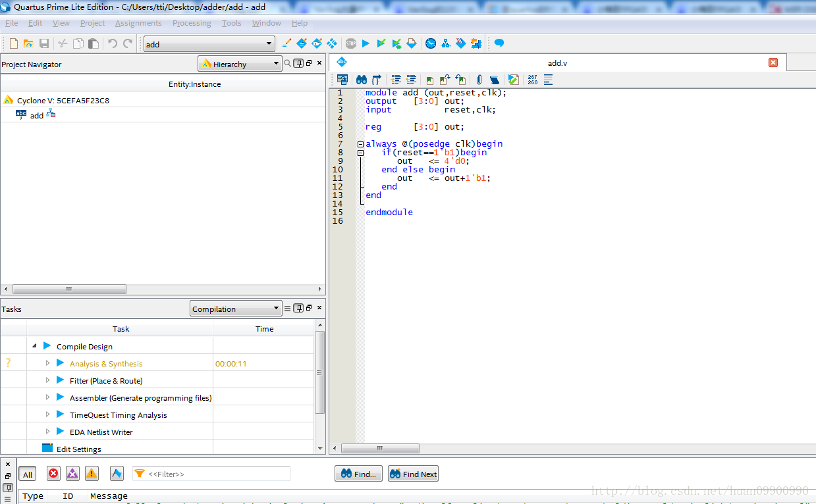Click the Project Navigator horizontal scrollbar
This screenshot has height=504, width=816.
click(x=69, y=289)
